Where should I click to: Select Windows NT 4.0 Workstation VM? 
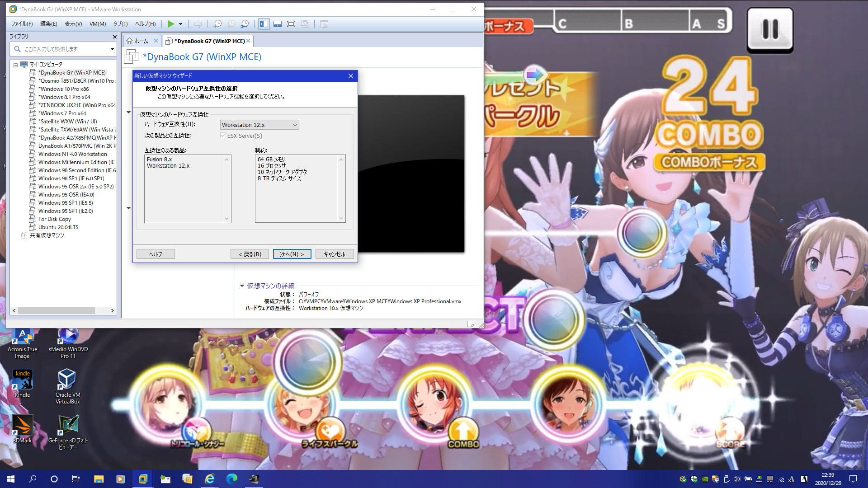tap(72, 154)
